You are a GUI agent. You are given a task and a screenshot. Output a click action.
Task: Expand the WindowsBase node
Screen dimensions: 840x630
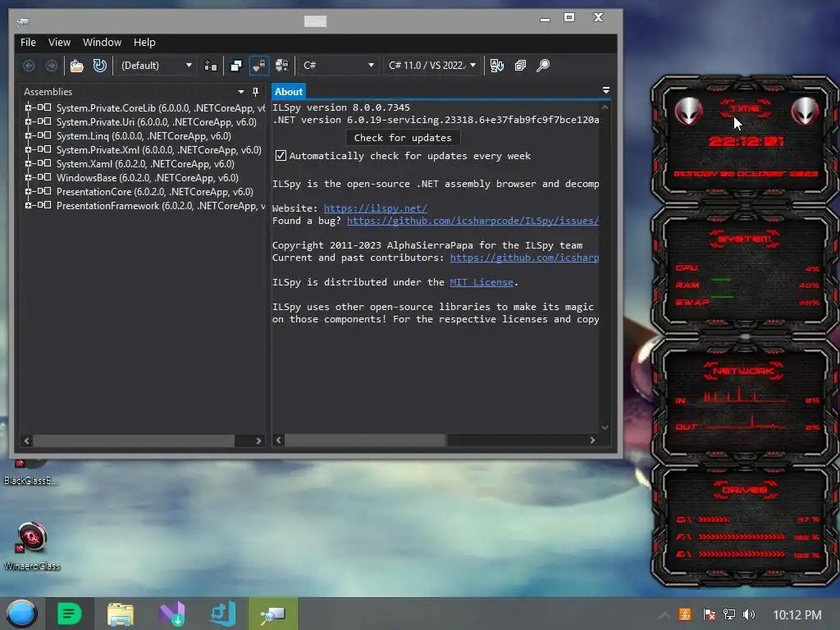(28, 177)
